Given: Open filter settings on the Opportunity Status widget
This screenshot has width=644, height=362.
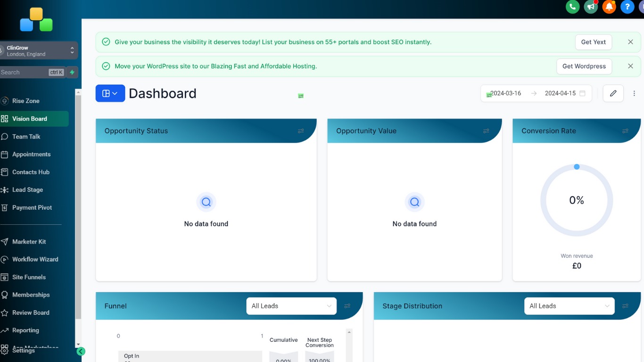Looking at the screenshot, I should (301, 131).
